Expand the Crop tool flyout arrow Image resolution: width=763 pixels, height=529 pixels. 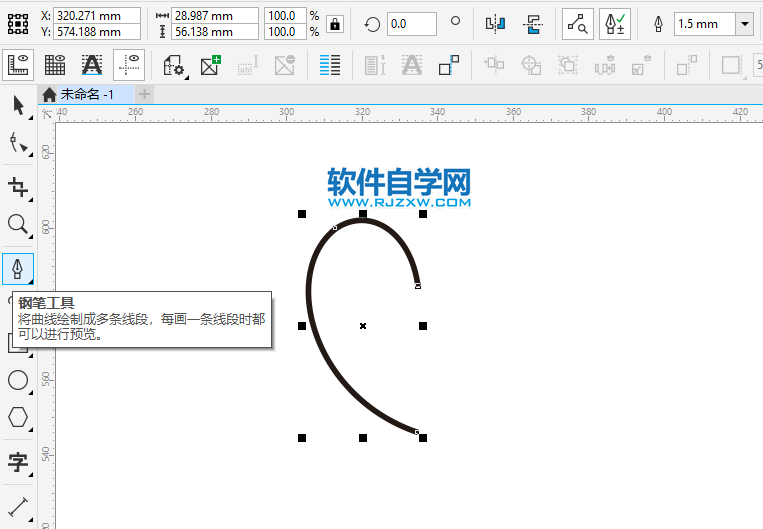tap(31, 200)
